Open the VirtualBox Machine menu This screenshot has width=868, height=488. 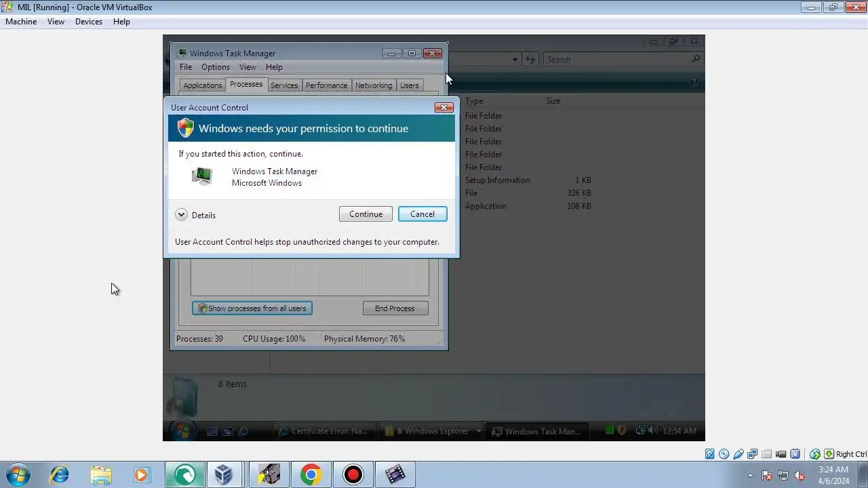[21, 22]
